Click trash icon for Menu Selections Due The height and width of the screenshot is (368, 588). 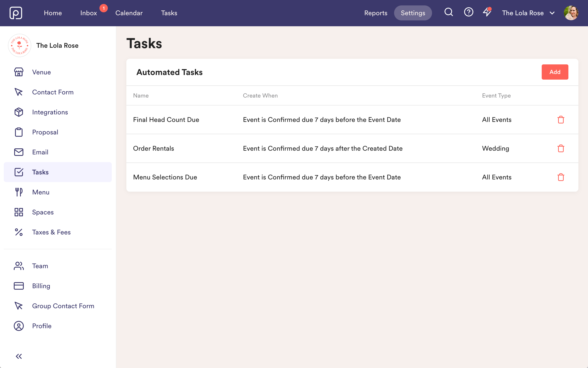[x=561, y=177]
